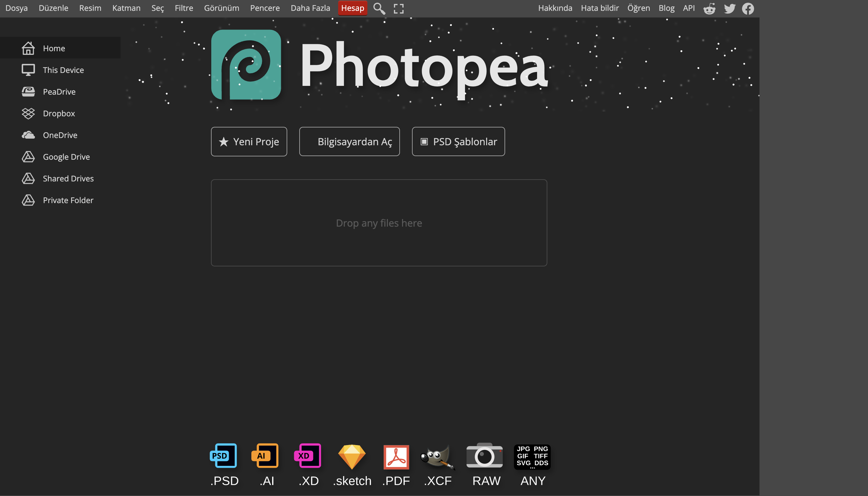The height and width of the screenshot is (496, 868).
Task: Open the Dosya menu
Action: (16, 8)
